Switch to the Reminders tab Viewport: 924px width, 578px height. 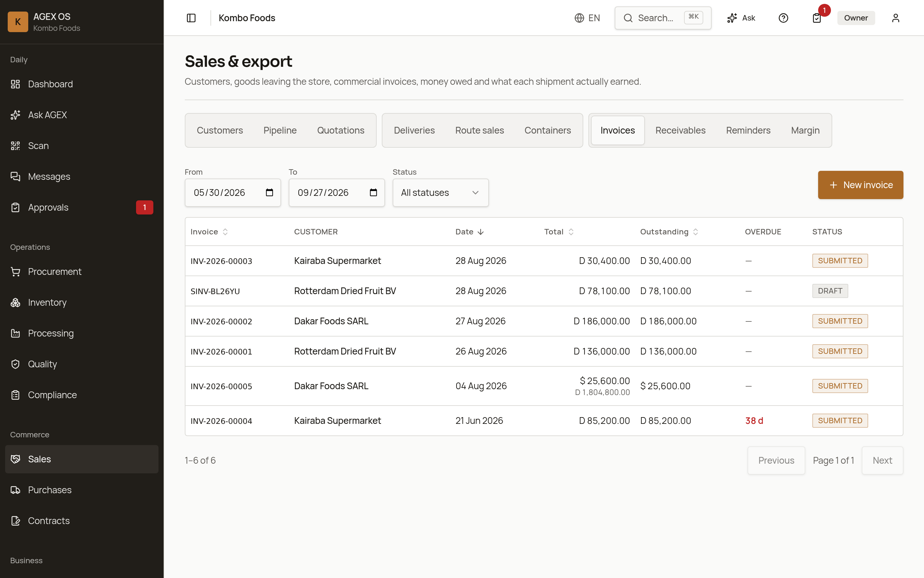(748, 130)
